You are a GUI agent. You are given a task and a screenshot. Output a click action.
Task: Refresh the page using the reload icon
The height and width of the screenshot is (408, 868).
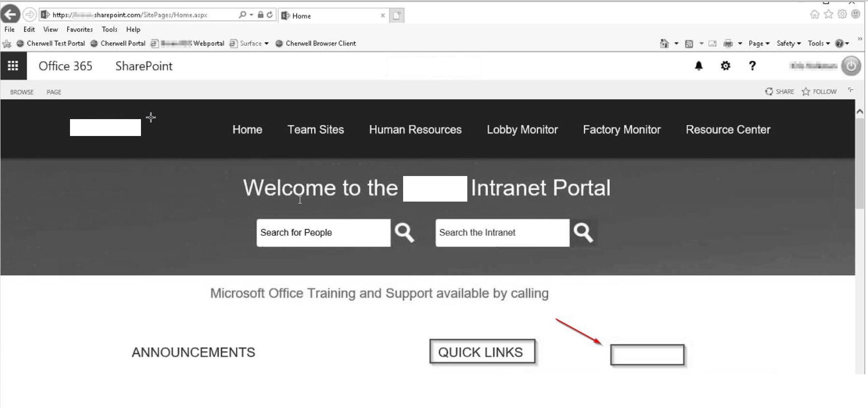click(x=270, y=15)
